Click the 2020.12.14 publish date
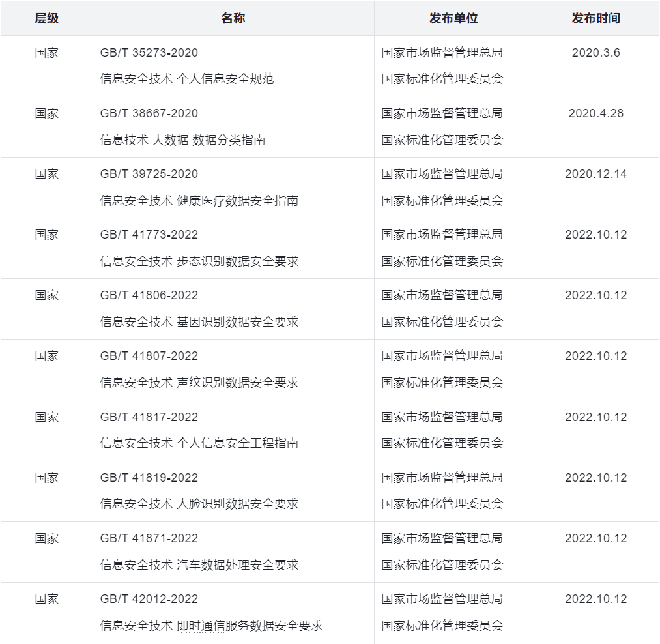 click(595, 174)
